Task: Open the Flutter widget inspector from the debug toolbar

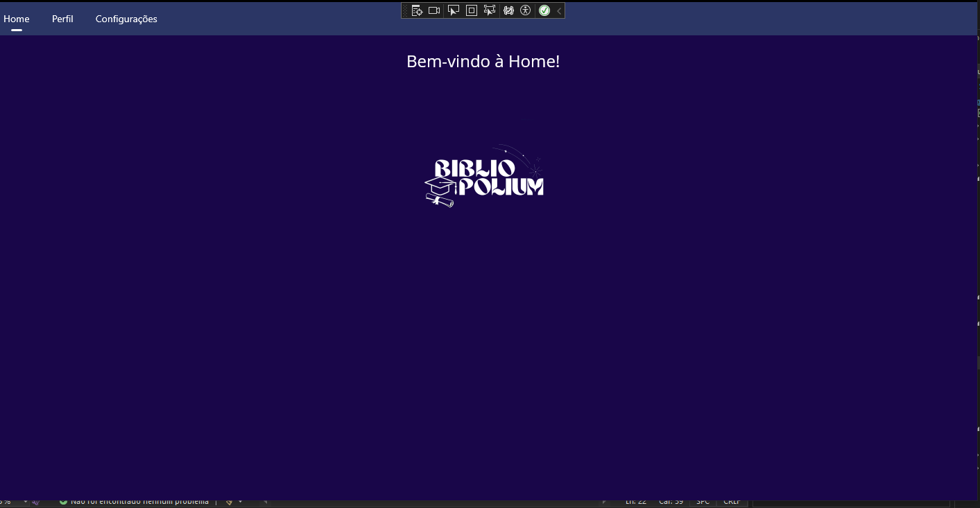Action: [417, 10]
